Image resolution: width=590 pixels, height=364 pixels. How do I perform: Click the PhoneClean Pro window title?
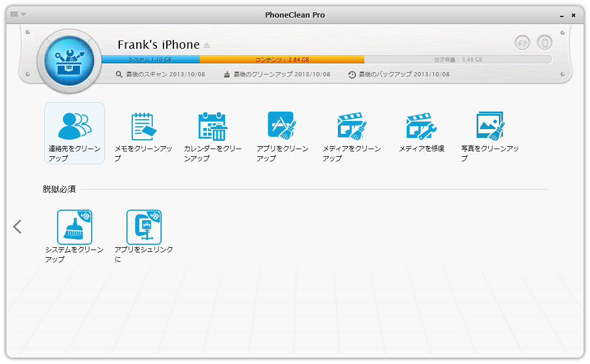pyautogui.click(x=295, y=15)
